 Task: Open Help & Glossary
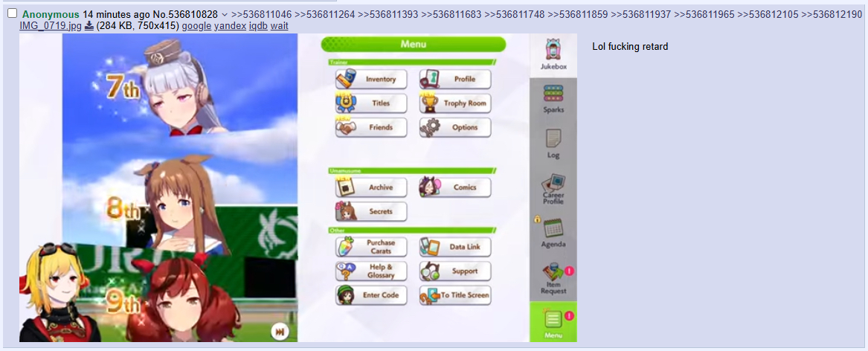(371, 271)
